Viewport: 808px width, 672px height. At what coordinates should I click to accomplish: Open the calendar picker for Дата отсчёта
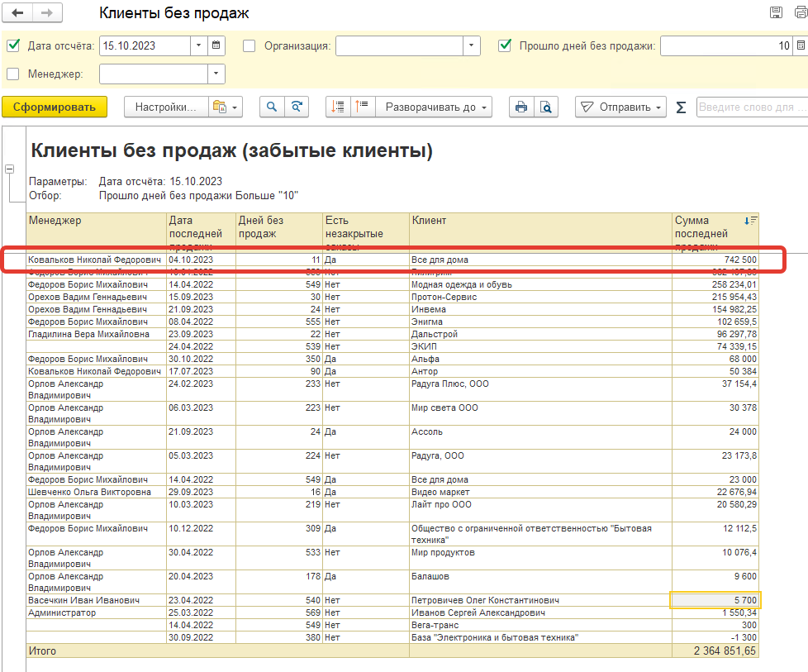(216, 45)
